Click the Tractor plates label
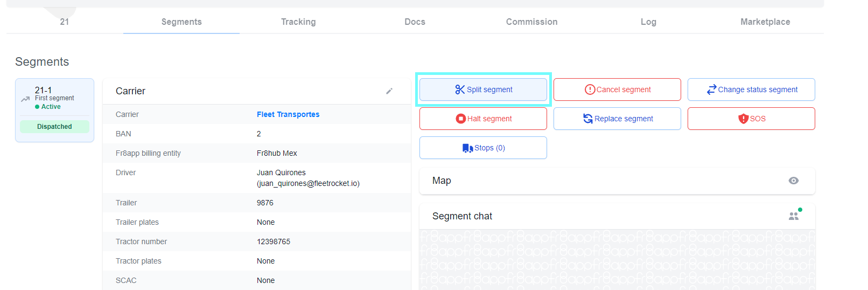This screenshot has width=868, height=290. [x=138, y=261]
